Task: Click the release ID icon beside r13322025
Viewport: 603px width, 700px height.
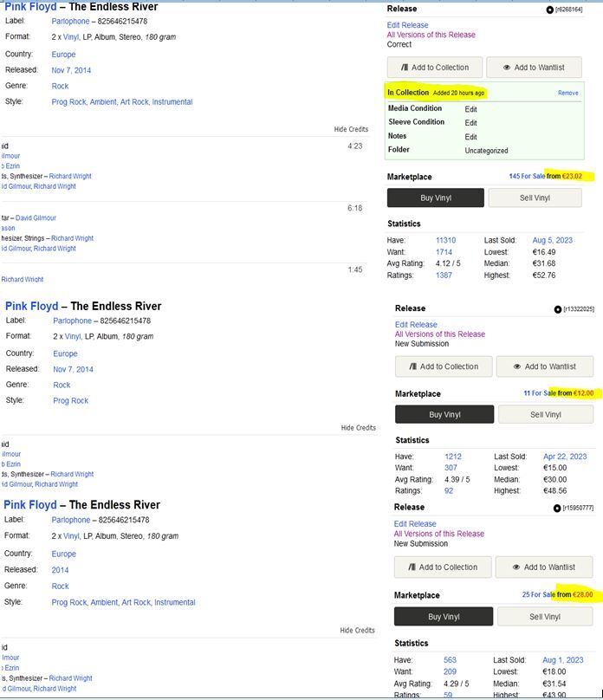Action: (x=558, y=309)
